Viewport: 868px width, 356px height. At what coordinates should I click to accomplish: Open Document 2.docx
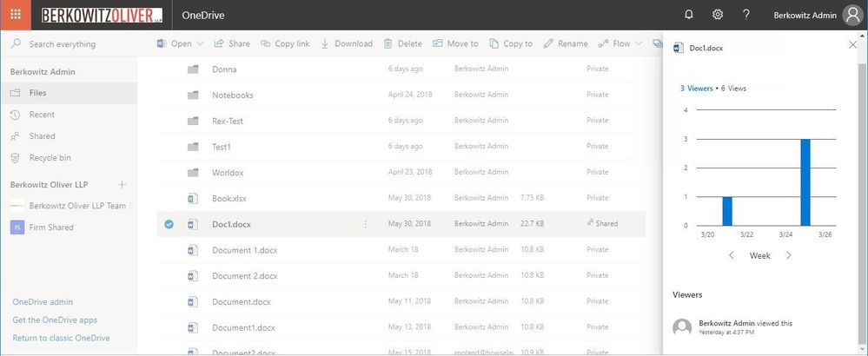click(x=245, y=276)
